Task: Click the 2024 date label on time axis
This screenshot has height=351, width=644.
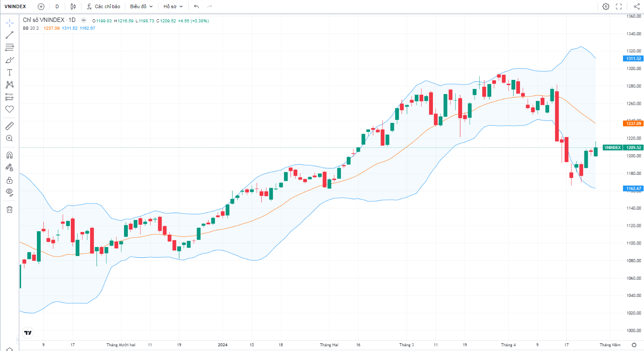Action: (223, 345)
